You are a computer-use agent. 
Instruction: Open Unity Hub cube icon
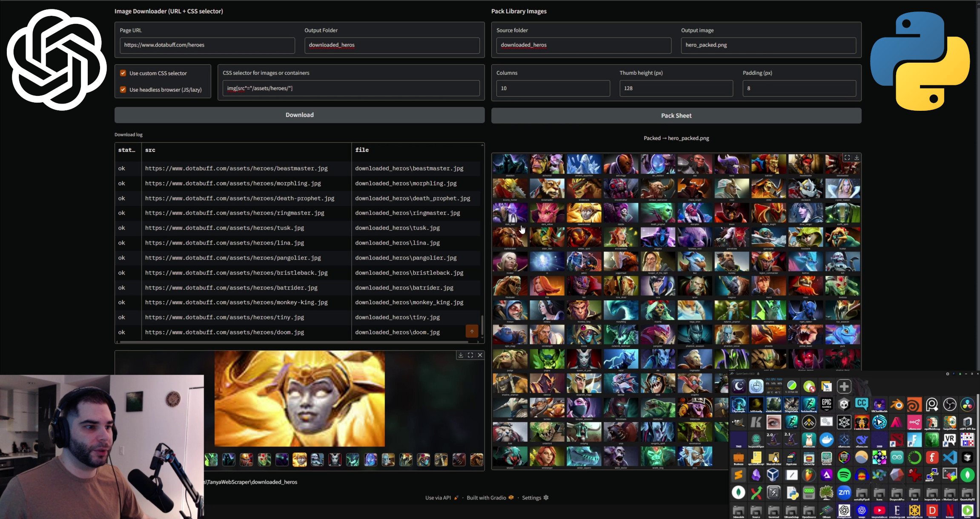[844, 404]
